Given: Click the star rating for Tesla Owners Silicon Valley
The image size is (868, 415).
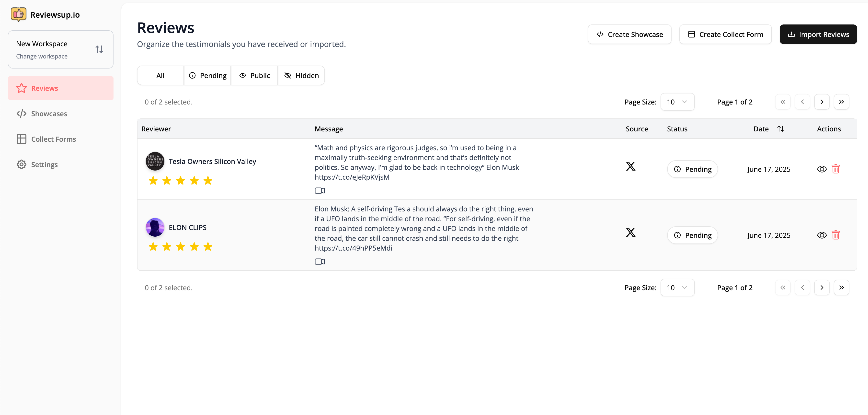Looking at the screenshot, I should point(181,181).
